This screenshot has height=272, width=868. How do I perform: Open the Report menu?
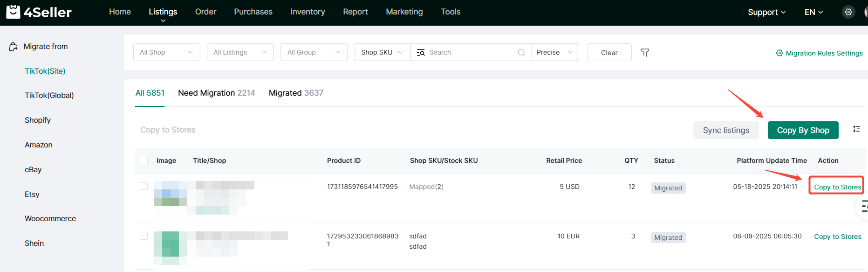coord(355,12)
